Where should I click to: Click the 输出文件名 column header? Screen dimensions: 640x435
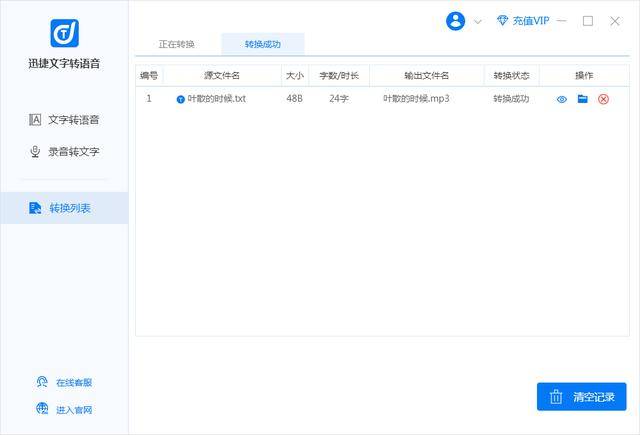427,75
